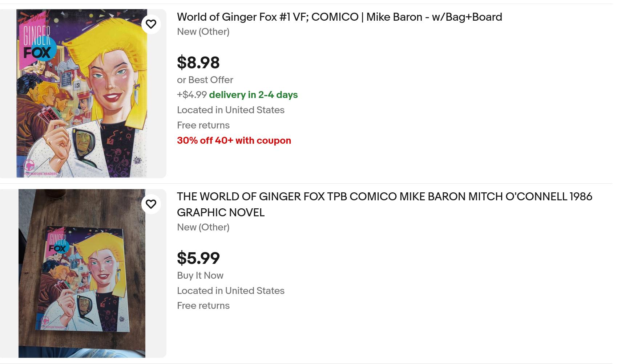The image size is (621, 364).
Task: Click heart icon on Ginger Fox TPB listing
Action: coord(151,204)
